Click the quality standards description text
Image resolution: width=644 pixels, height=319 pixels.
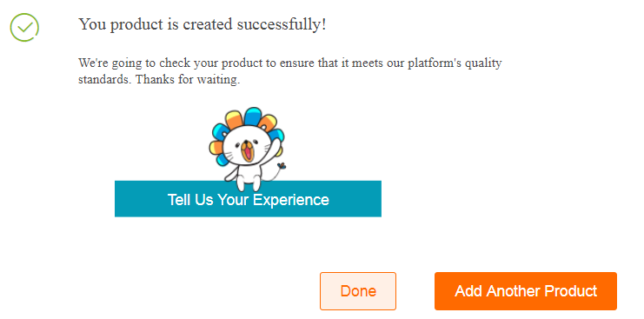click(x=290, y=71)
